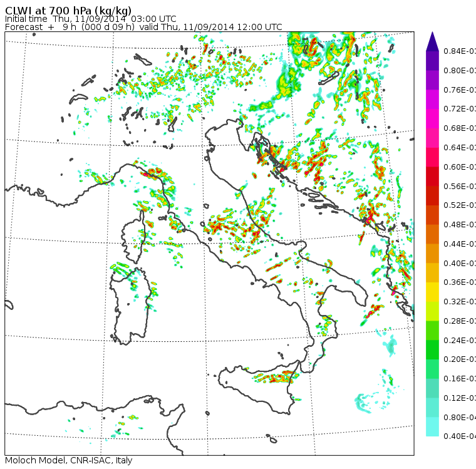
Task: Click the 0.20E colorbar label
Action: [x=460, y=359]
